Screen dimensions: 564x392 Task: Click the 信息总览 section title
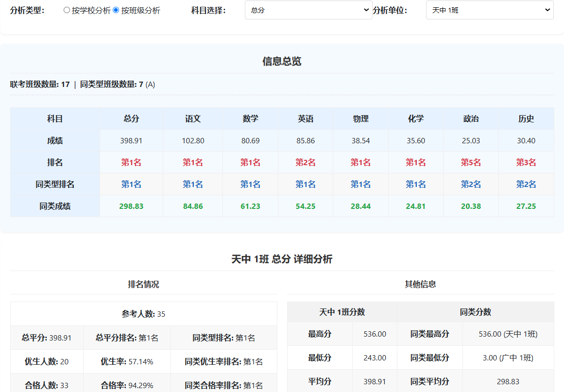click(x=282, y=62)
